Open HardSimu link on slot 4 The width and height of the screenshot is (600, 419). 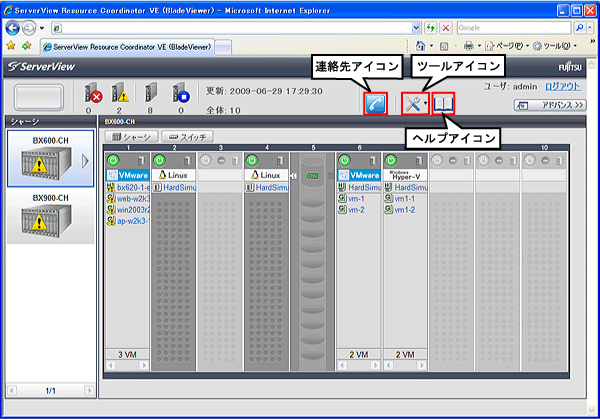272,187
